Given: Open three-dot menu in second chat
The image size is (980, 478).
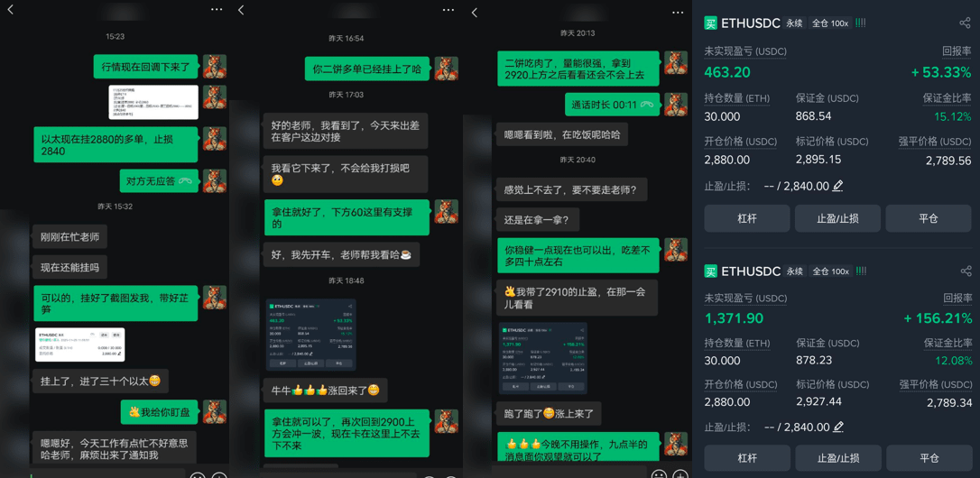Looking at the screenshot, I should click(448, 10).
